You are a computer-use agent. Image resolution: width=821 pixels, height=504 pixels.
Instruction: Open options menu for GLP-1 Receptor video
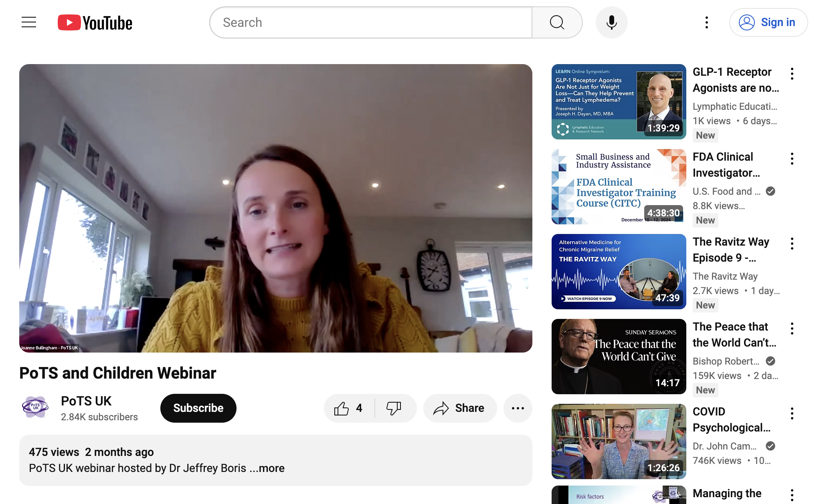point(792,74)
